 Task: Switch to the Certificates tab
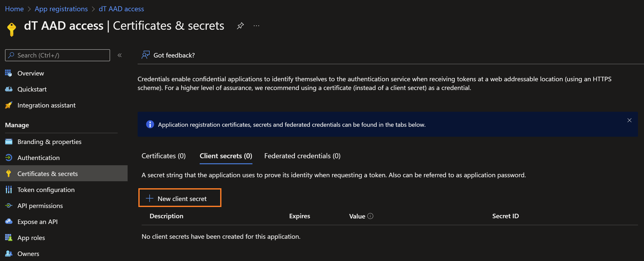point(163,155)
